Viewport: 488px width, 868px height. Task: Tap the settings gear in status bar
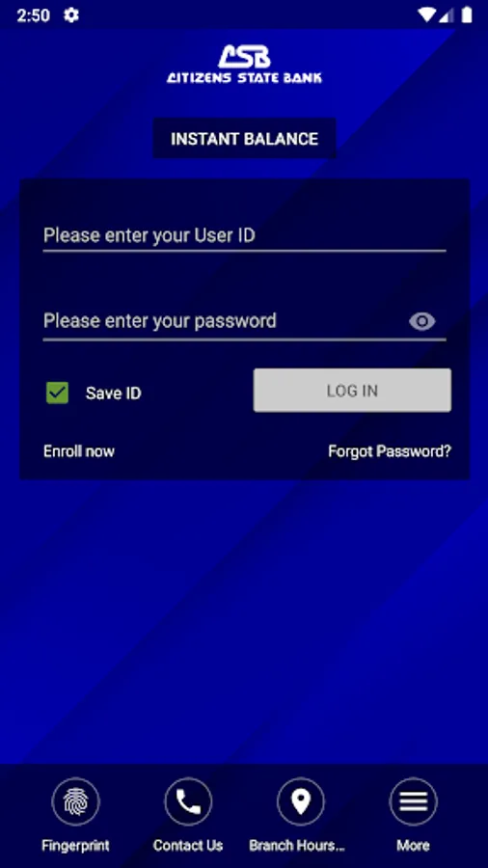[71, 14]
